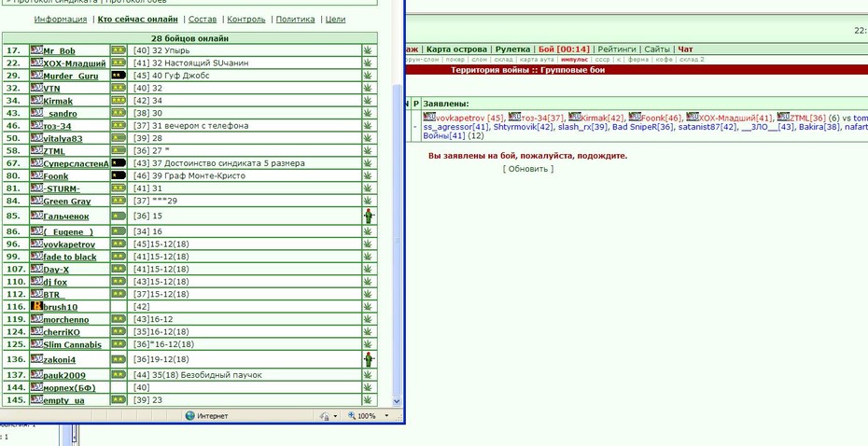Open the Slim Cannabis player profile
Screen dimensions: 868x446
[73, 344]
